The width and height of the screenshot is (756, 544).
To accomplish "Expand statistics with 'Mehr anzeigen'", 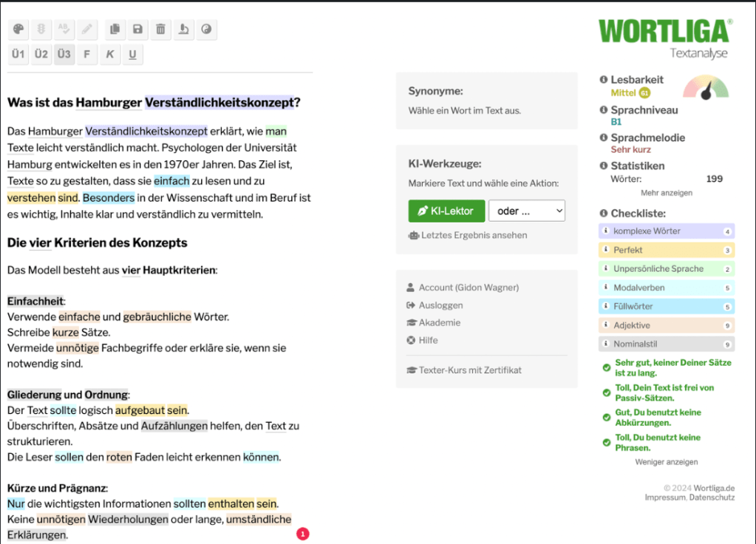I will pos(666,193).
